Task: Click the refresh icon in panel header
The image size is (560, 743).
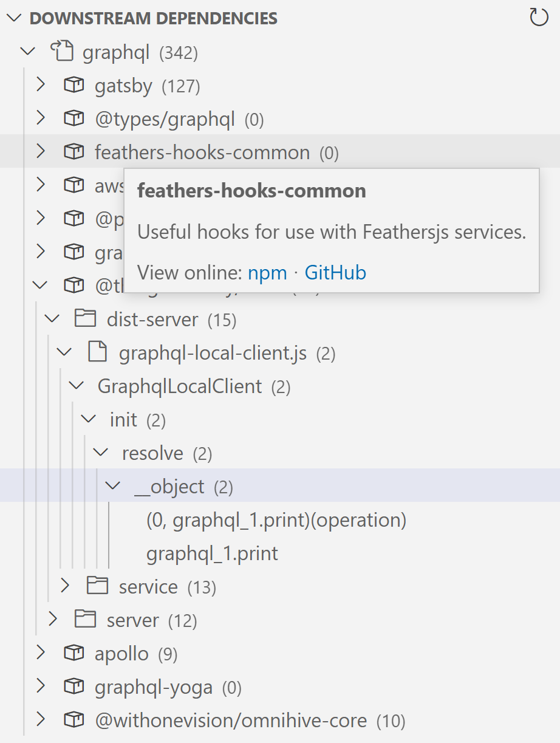Action: (539, 18)
